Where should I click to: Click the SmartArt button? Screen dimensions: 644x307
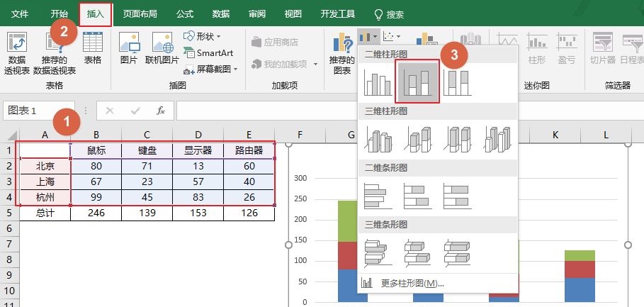(x=211, y=52)
